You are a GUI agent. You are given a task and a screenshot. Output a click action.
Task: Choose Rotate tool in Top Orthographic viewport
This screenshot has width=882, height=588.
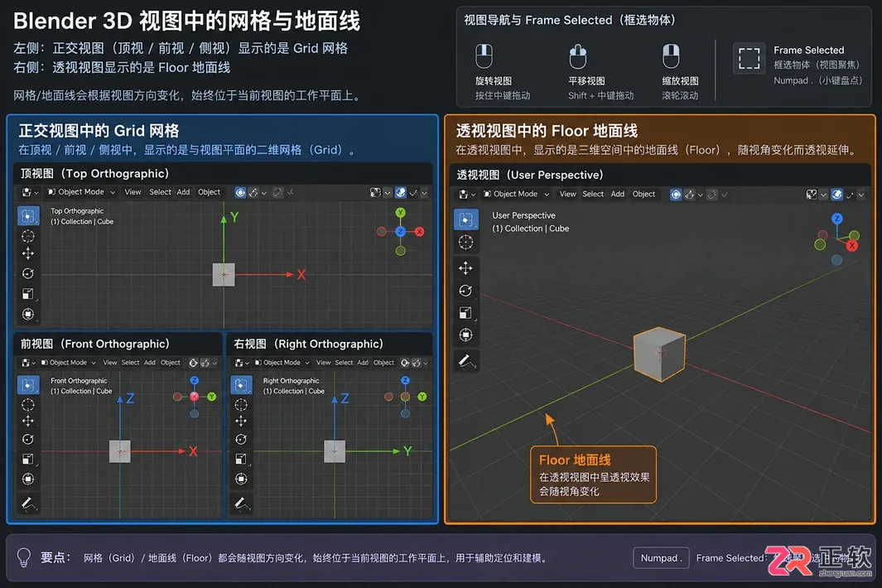tap(28, 273)
